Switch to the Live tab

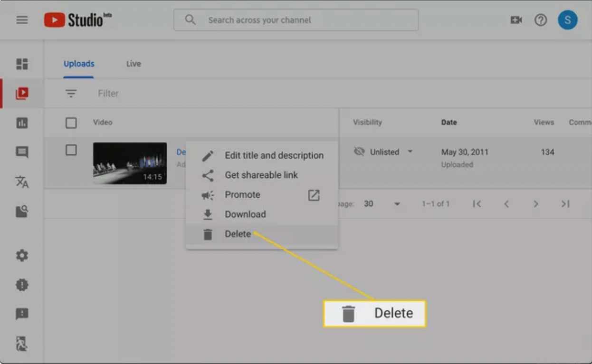tap(133, 64)
